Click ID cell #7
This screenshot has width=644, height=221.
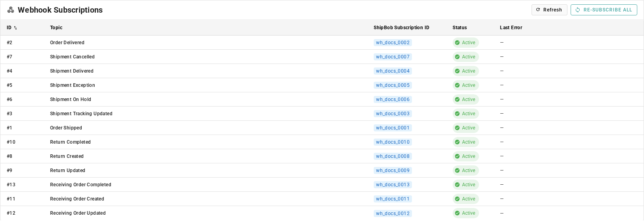(x=9, y=57)
